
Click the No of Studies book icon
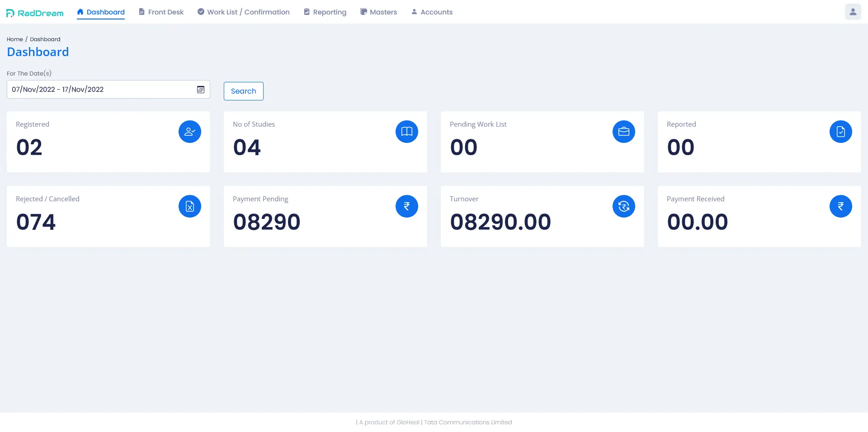tap(407, 132)
